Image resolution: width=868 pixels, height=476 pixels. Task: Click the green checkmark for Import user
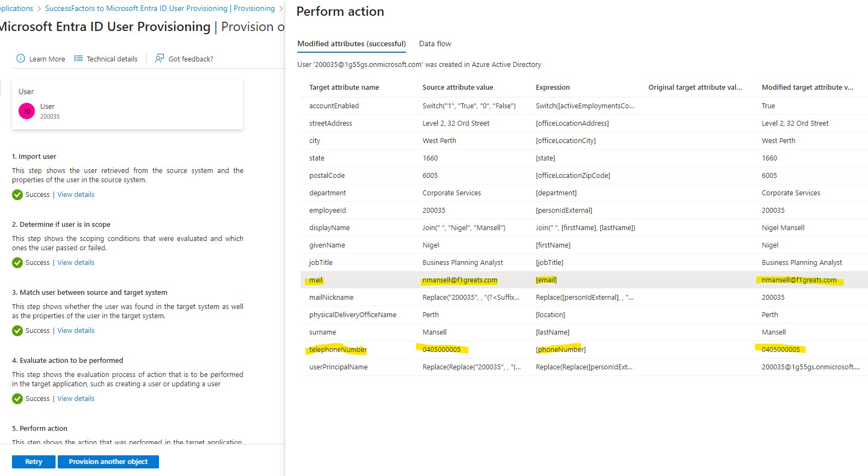point(17,194)
